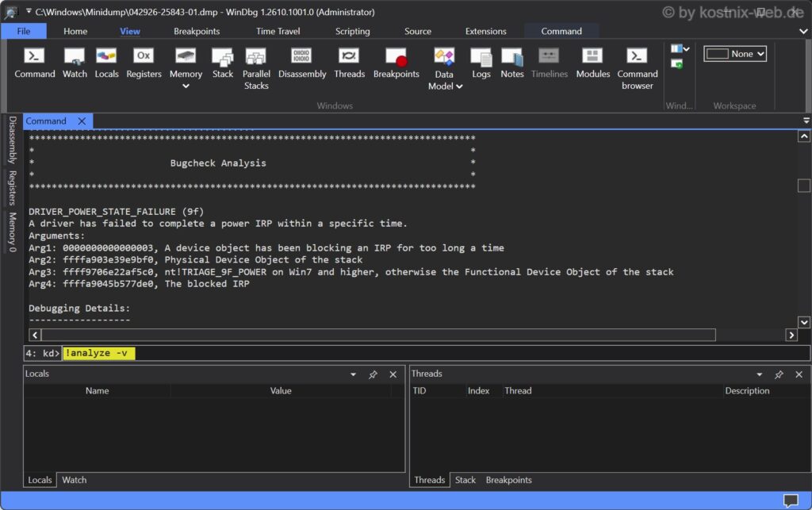Open the Threads window from ribbon

pos(349,63)
